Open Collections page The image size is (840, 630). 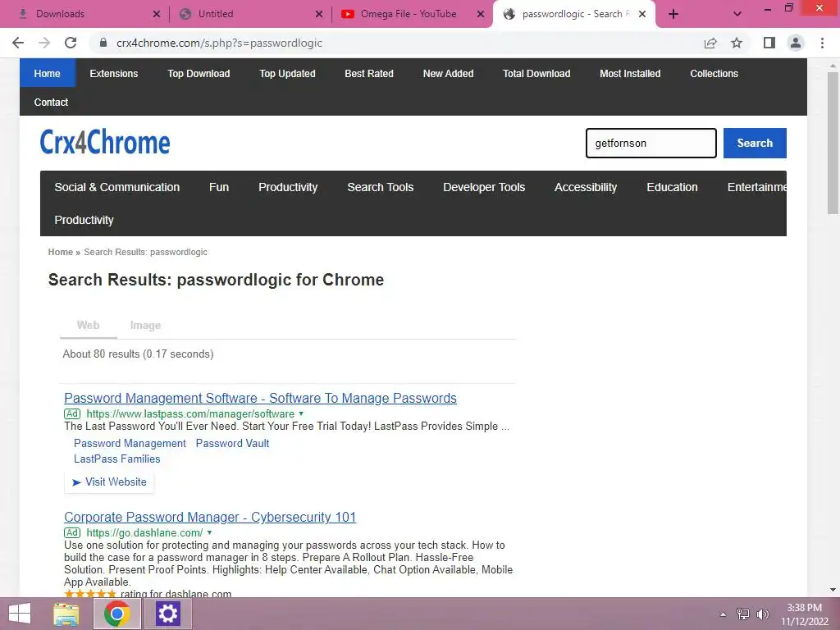(x=714, y=73)
